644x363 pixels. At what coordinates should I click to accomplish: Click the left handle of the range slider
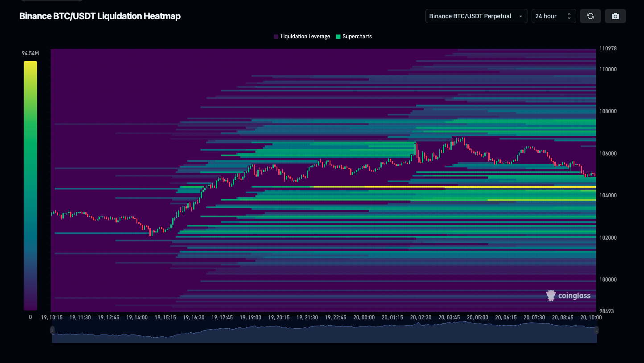point(52,330)
